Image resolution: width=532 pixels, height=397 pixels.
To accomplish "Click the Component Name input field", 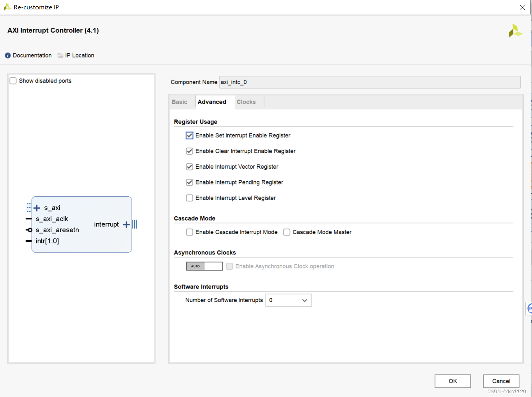I will coord(370,82).
